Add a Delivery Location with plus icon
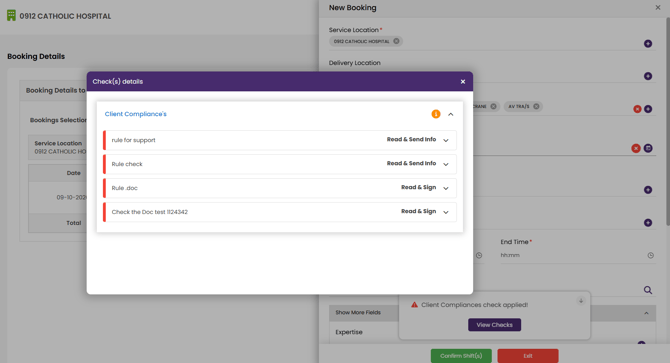The image size is (670, 363). pos(648,76)
